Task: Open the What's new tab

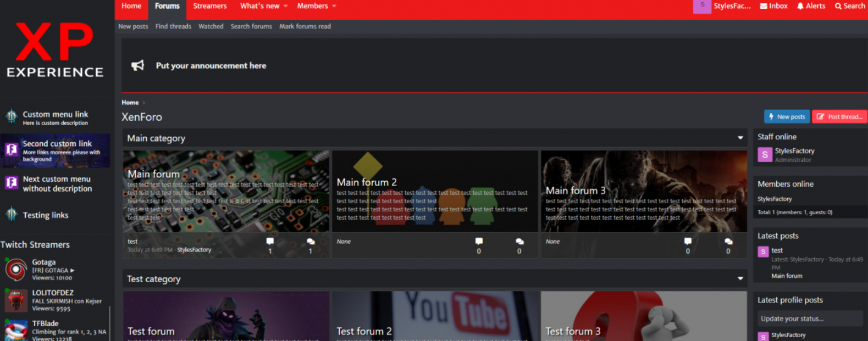Action: click(259, 6)
